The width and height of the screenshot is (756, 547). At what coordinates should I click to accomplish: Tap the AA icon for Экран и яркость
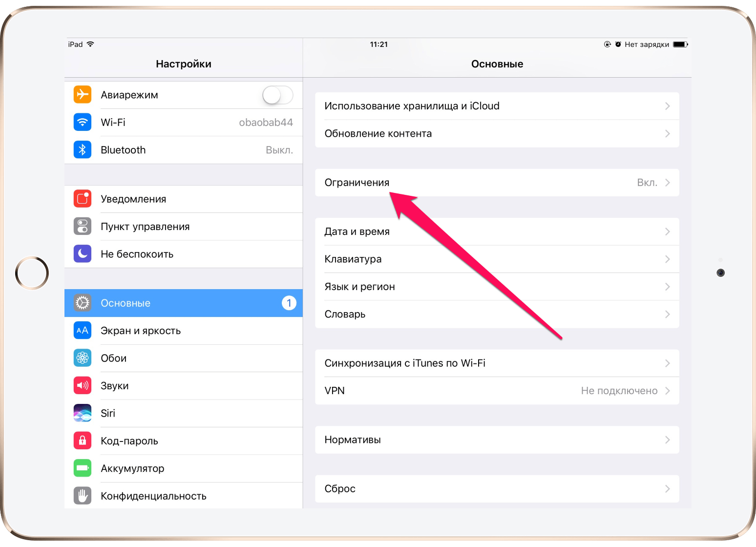click(83, 330)
